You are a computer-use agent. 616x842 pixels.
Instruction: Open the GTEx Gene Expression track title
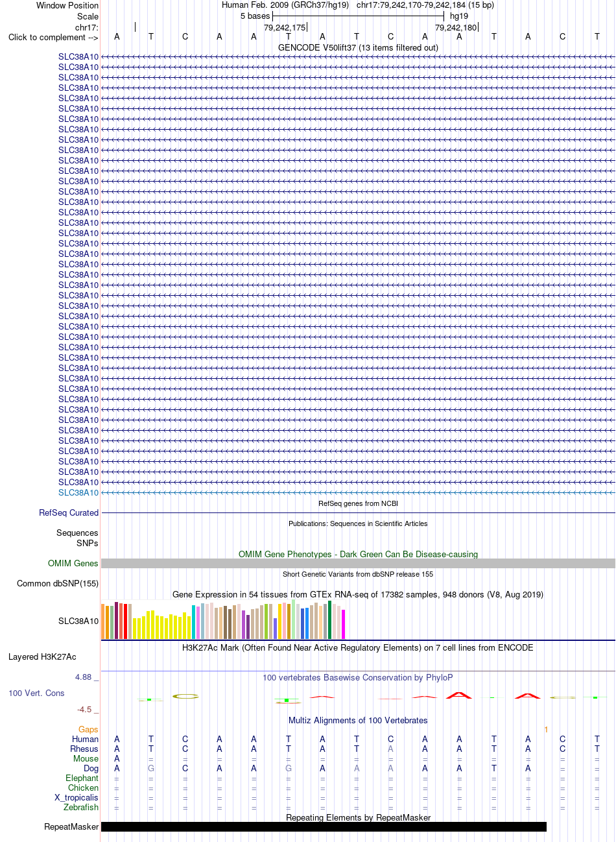(x=358, y=594)
